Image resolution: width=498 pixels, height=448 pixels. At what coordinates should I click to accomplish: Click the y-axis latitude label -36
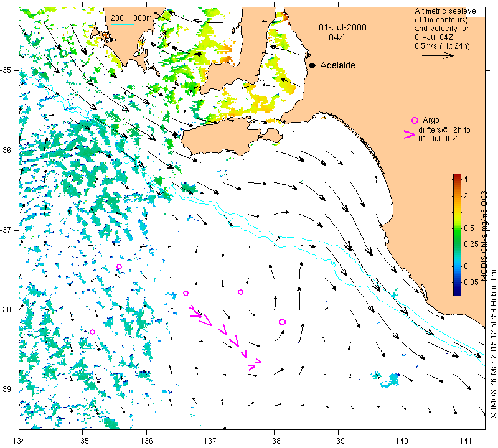tap(6, 150)
